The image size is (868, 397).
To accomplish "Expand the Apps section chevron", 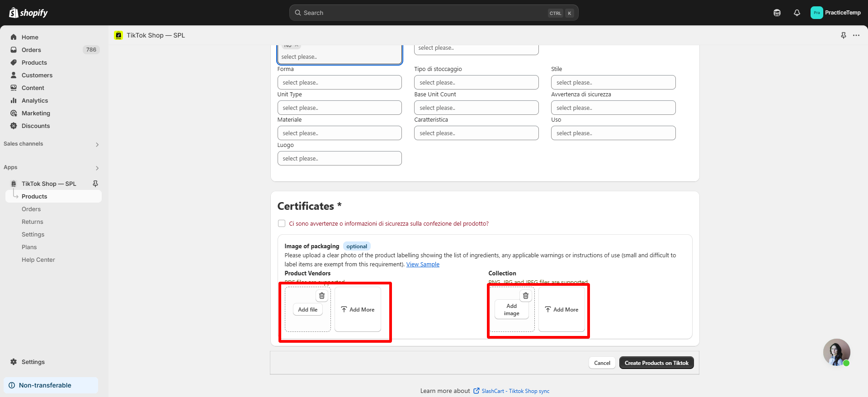I will tap(97, 168).
